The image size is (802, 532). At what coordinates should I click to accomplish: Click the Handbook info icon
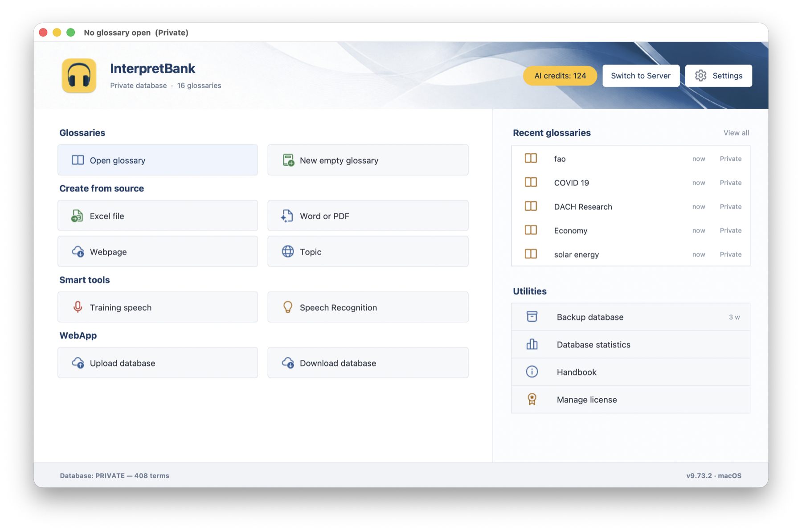[532, 372]
